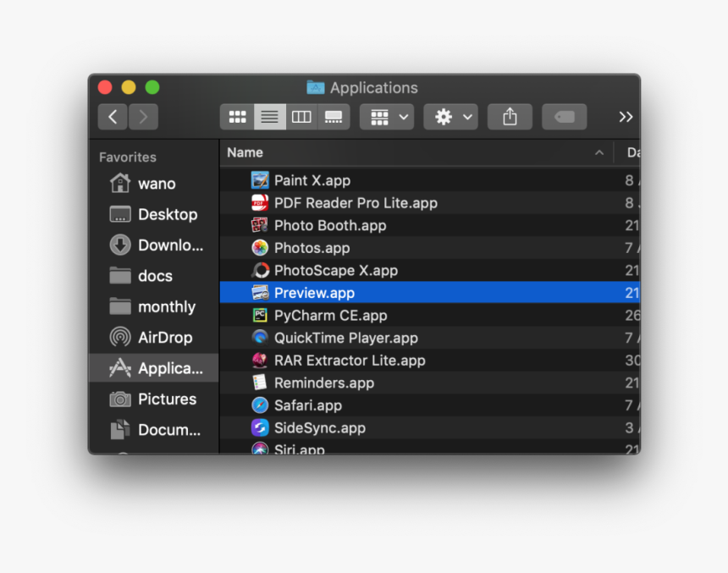This screenshot has height=573, width=728.
Task: Open Pictures in the sidebar
Action: (153, 399)
